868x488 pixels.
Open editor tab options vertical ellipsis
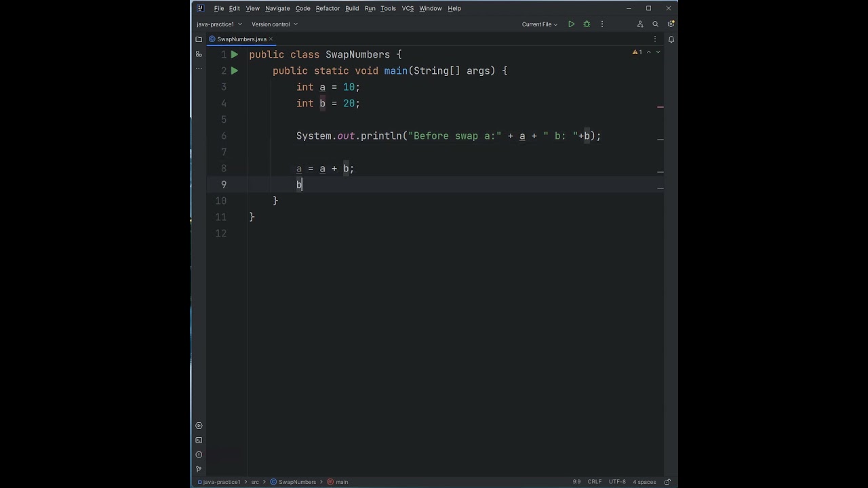655,39
